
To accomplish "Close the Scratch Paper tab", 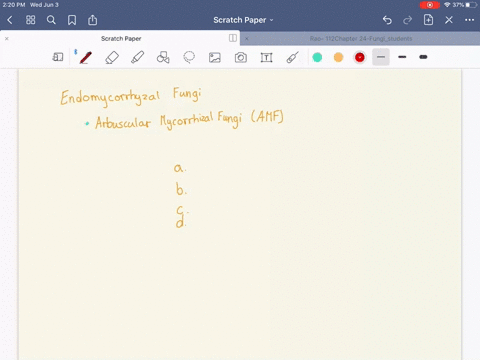I will tap(7, 39).
